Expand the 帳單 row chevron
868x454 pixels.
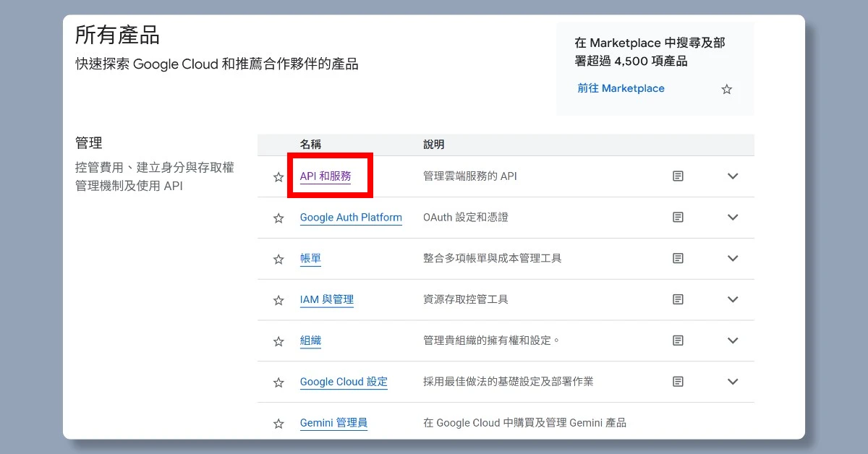tap(733, 258)
